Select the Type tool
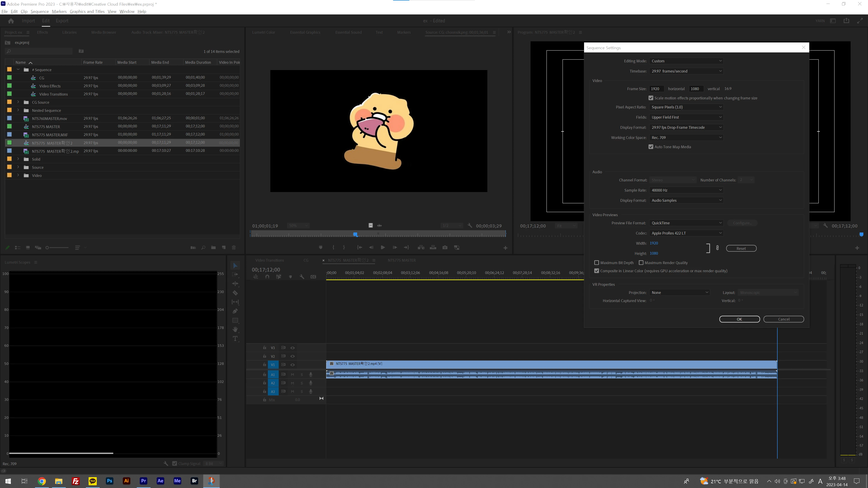The width and height of the screenshot is (868, 488). pyautogui.click(x=235, y=338)
